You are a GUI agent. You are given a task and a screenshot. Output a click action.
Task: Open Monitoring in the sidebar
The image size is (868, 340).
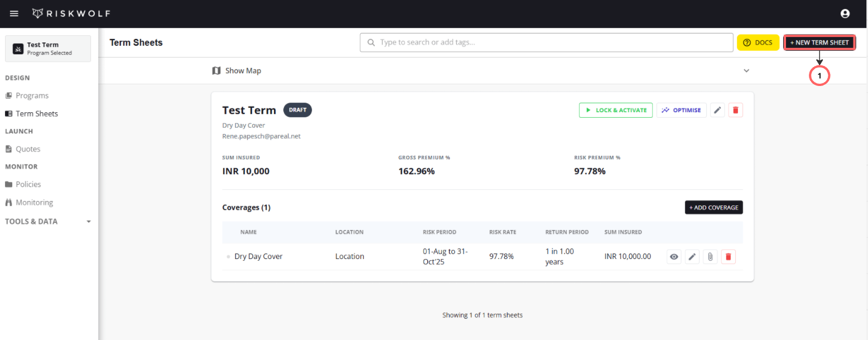pyautogui.click(x=34, y=203)
